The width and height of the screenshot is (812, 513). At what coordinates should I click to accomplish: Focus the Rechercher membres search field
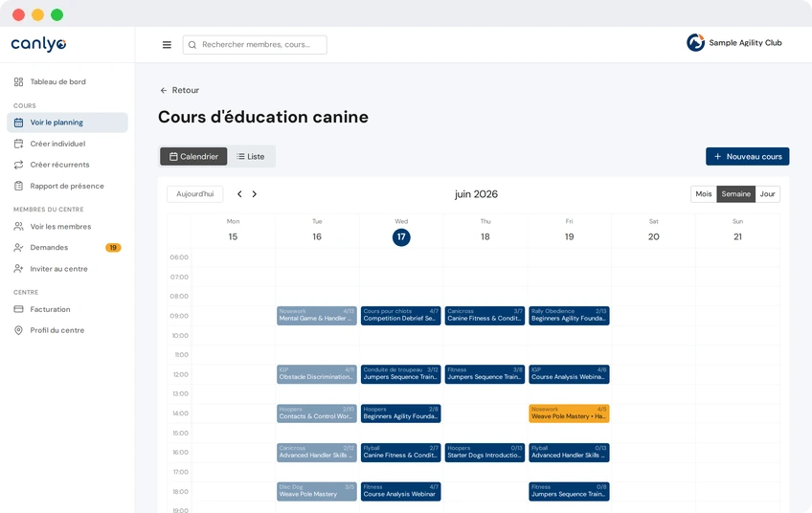click(255, 45)
